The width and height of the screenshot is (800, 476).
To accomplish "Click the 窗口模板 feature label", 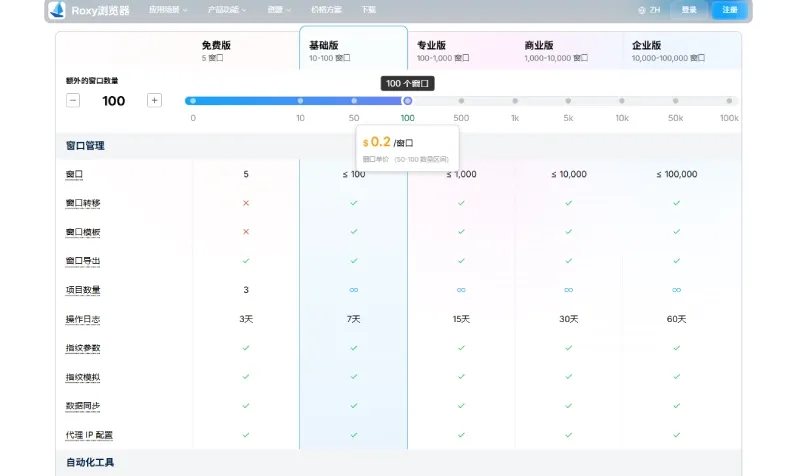I will pos(83,232).
